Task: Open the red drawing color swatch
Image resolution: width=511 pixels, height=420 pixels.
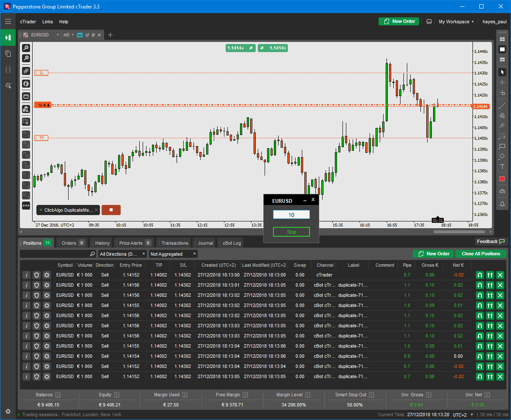Action: [502, 179]
